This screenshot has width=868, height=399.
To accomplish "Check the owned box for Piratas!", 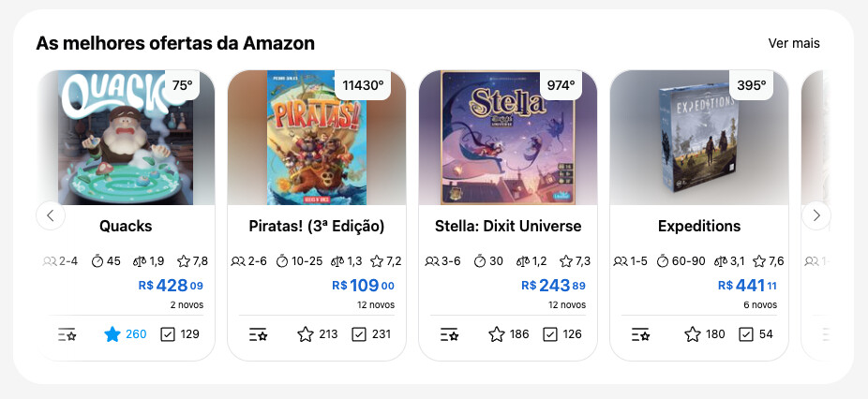I will 359,334.
